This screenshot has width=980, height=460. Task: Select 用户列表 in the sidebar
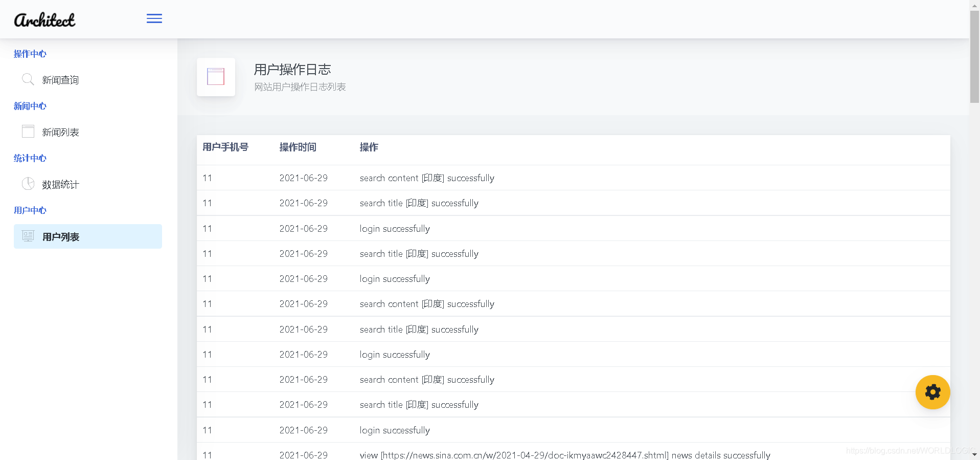click(88, 236)
